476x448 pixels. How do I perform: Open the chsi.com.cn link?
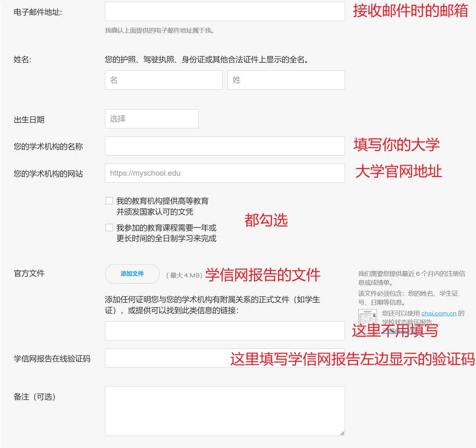click(439, 314)
